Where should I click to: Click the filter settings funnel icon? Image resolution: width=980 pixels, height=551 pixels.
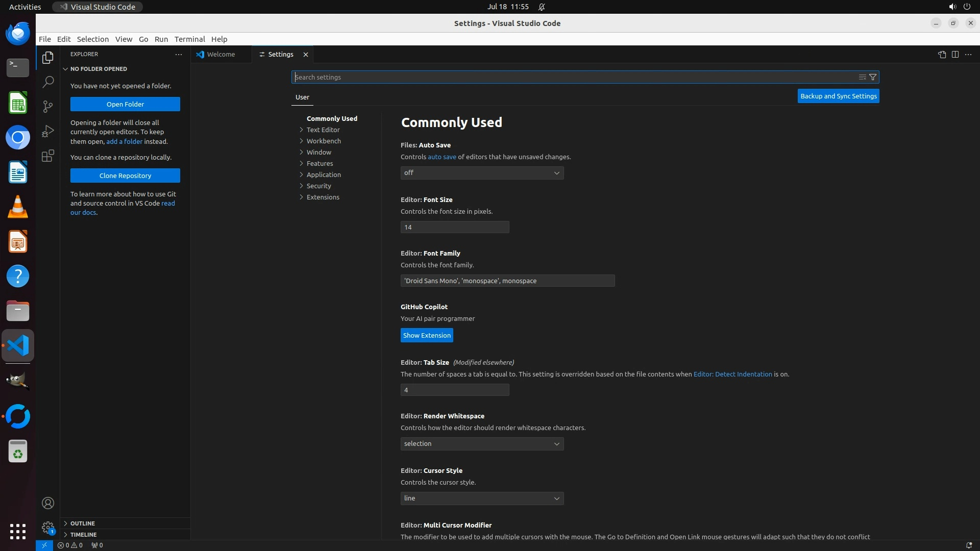coord(873,77)
